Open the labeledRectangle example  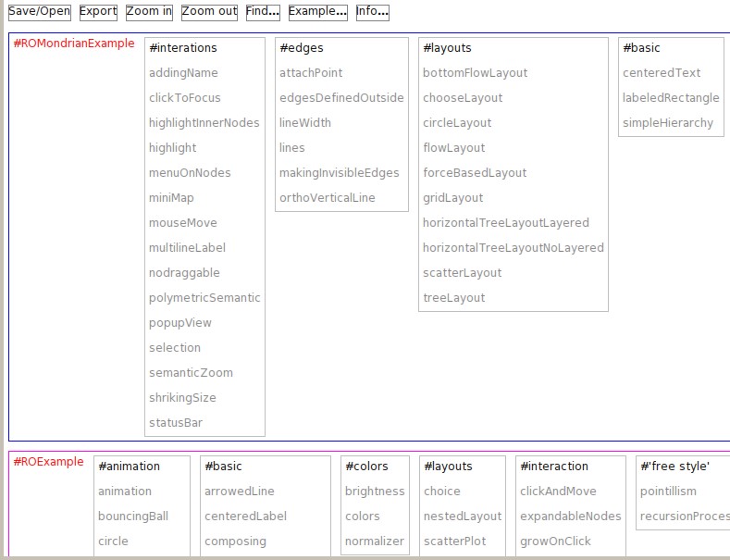[671, 98]
